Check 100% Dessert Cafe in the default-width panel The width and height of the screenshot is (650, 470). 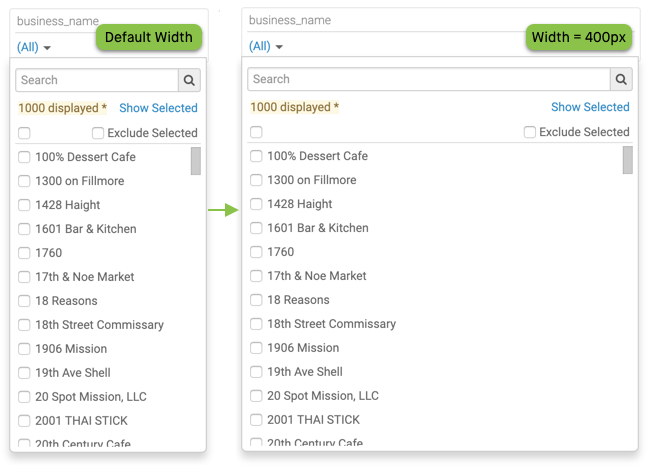coord(24,157)
